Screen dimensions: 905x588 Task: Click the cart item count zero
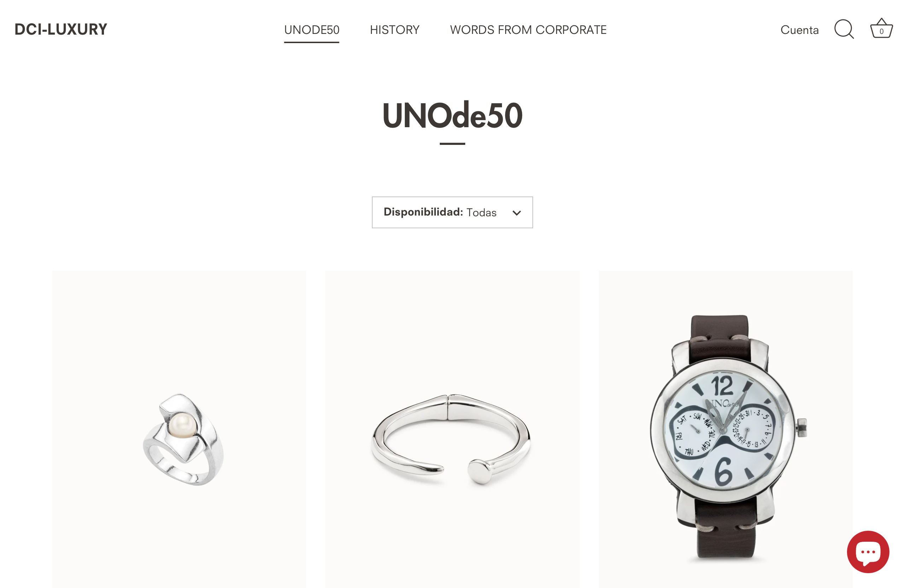click(x=881, y=31)
